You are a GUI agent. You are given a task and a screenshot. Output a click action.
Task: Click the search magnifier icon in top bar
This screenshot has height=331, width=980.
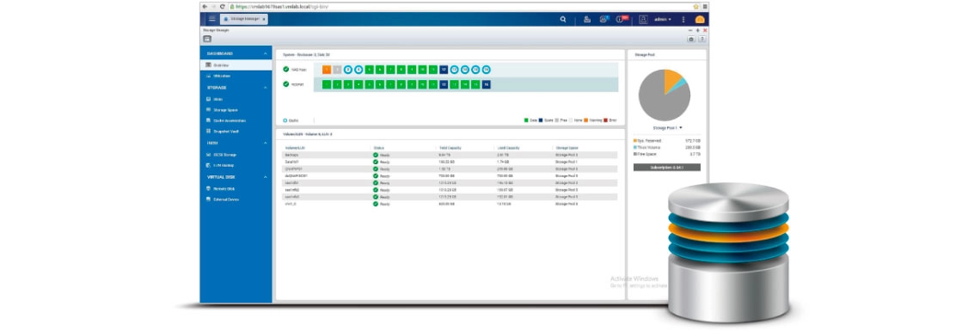[x=563, y=20]
